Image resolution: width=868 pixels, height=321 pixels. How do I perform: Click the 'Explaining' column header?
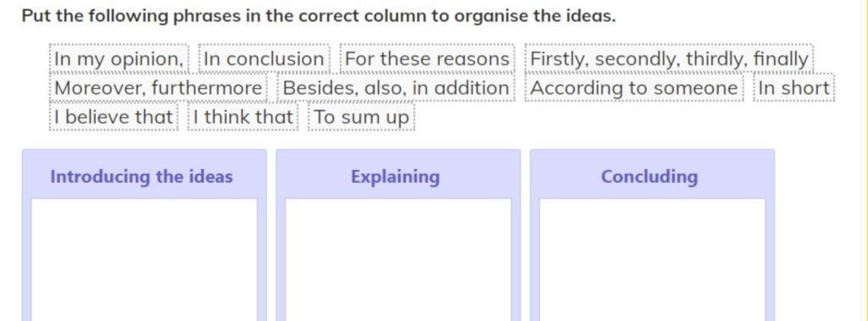395,176
